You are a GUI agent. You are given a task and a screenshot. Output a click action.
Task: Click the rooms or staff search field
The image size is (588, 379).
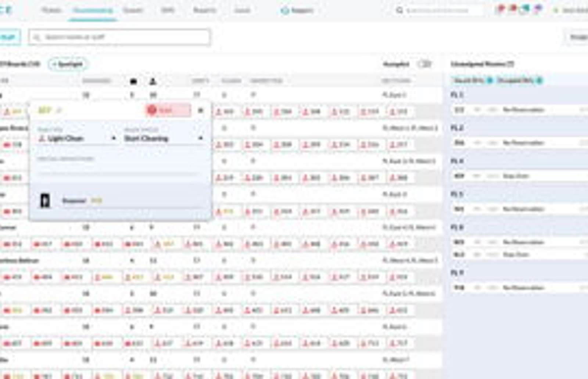pos(119,37)
